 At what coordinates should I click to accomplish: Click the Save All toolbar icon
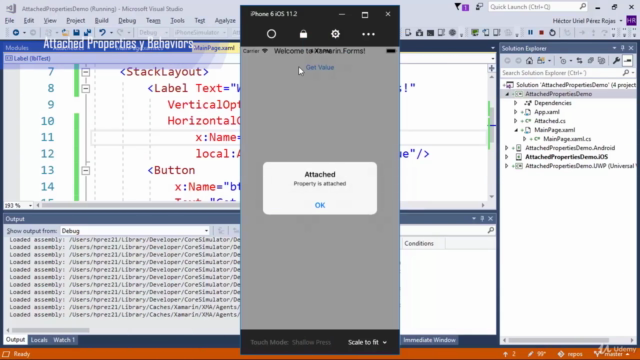(x=87, y=33)
